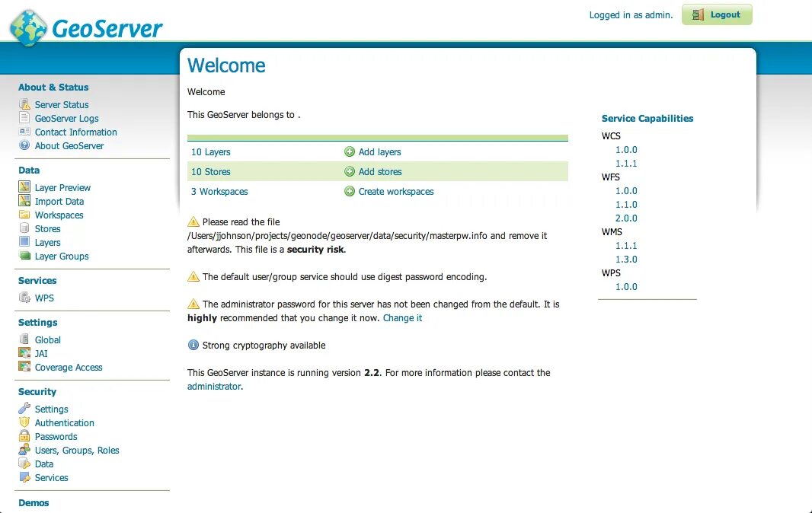Open the 10 Stores link
The width and height of the screenshot is (812, 513).
point(211,171)
